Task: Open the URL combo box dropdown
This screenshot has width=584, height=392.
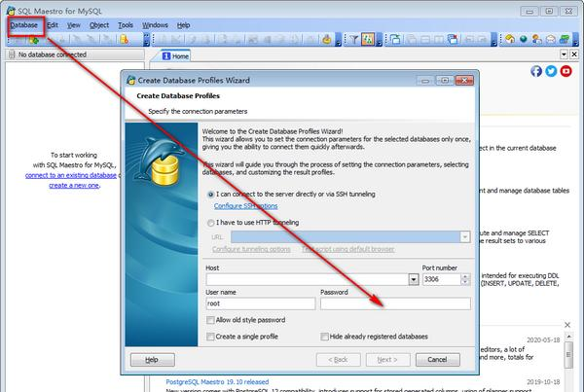Action: coord(465,236)
